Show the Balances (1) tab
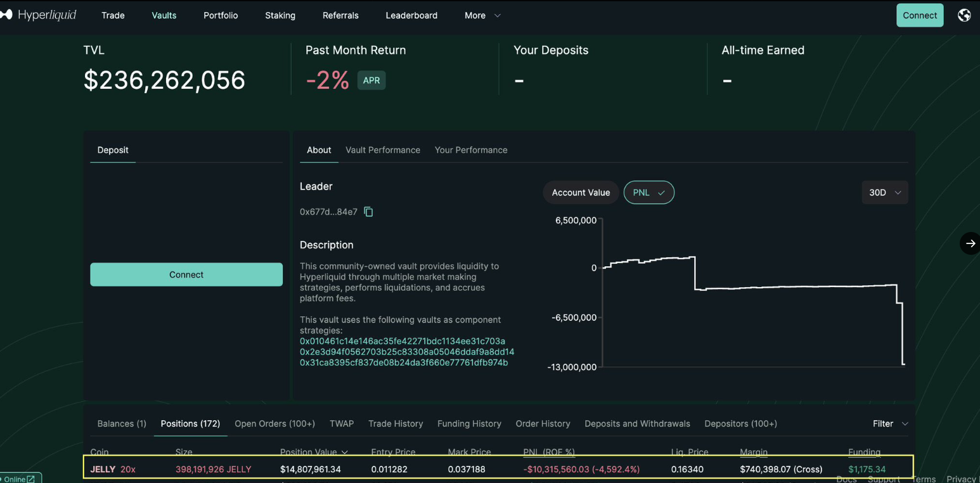This screenshot has height=483, width=980. (x=122, y=423)
